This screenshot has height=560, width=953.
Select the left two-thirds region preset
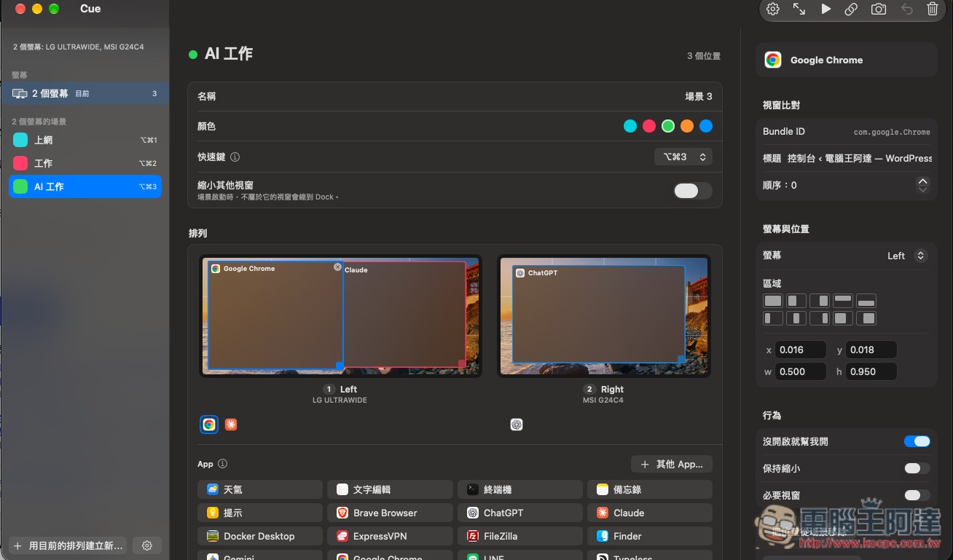(843, 318)
